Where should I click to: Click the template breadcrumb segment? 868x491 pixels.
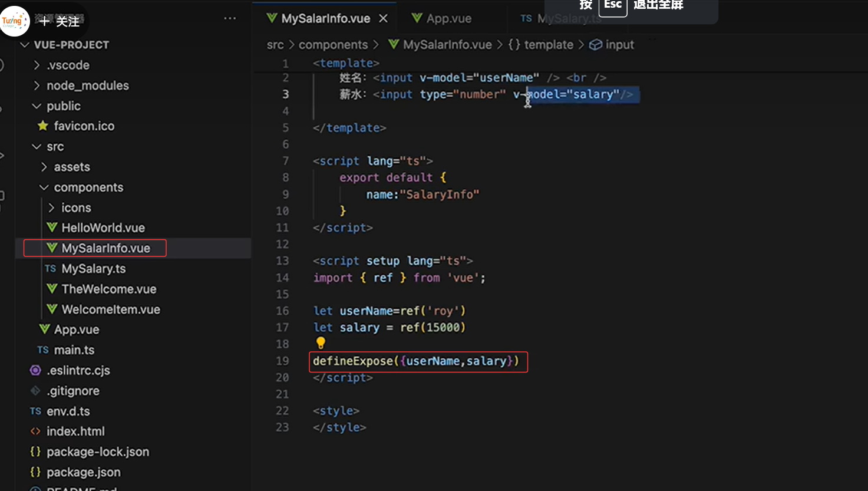[x=549, y=45]
